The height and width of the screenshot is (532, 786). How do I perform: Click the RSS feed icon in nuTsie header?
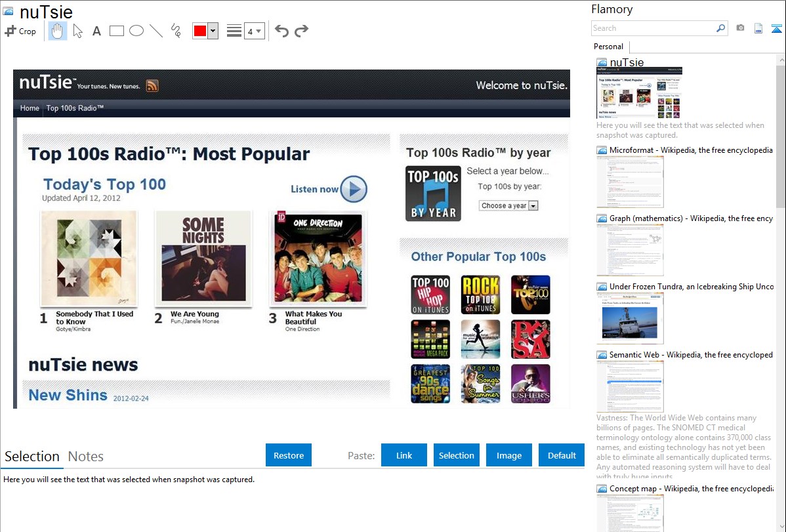pyautogui.click(x=152, y=86)
